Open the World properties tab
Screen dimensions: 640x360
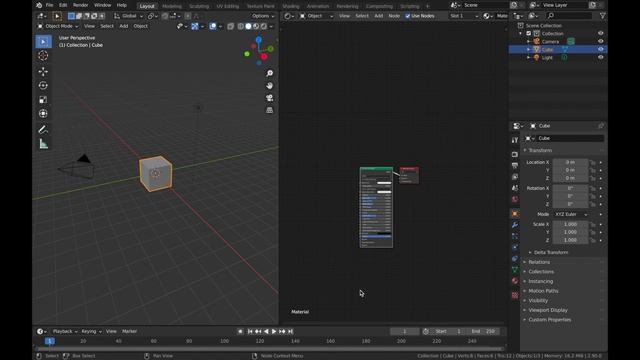coord(515,199)
